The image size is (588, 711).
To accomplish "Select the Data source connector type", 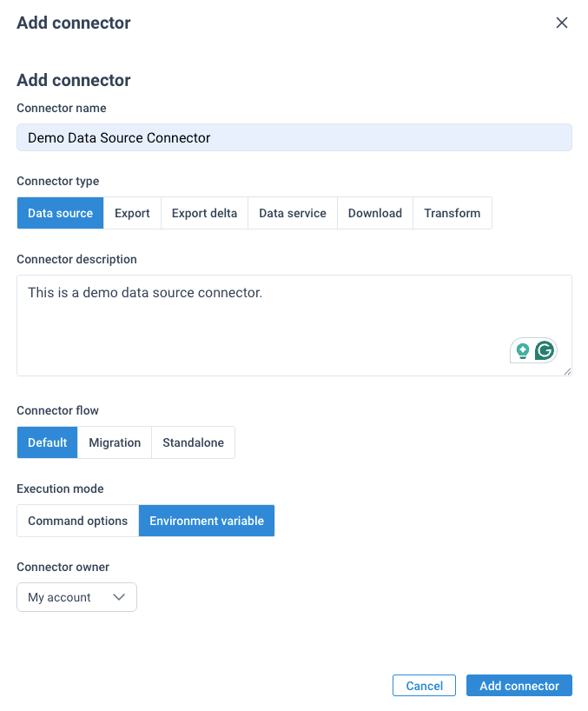I will pyautogui.click(x=60, y=212).
